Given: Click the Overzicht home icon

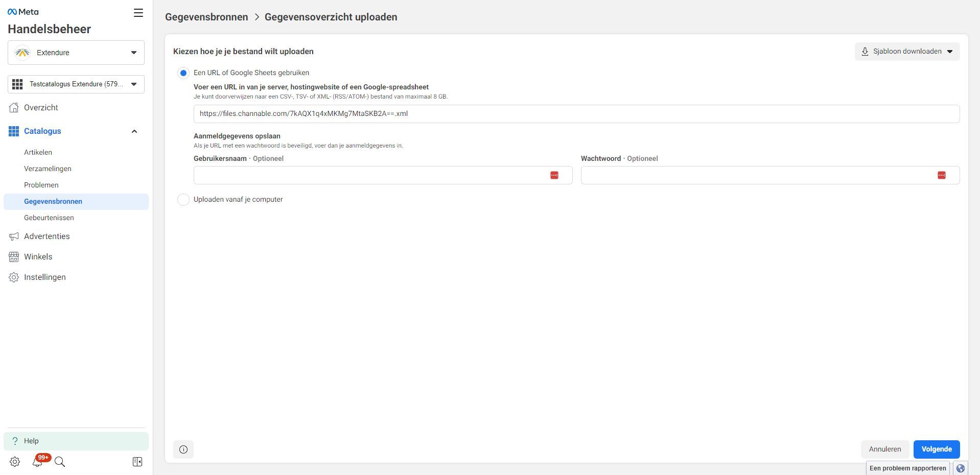Looking at the screenshot, I should tap(14, 108).
